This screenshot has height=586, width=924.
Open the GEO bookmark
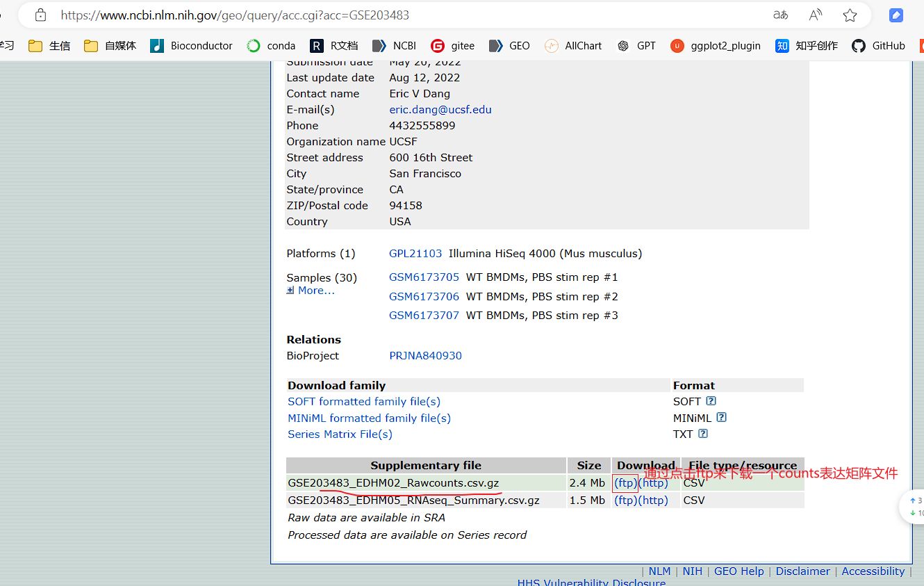pyautogui.click(x=509, y=46)
